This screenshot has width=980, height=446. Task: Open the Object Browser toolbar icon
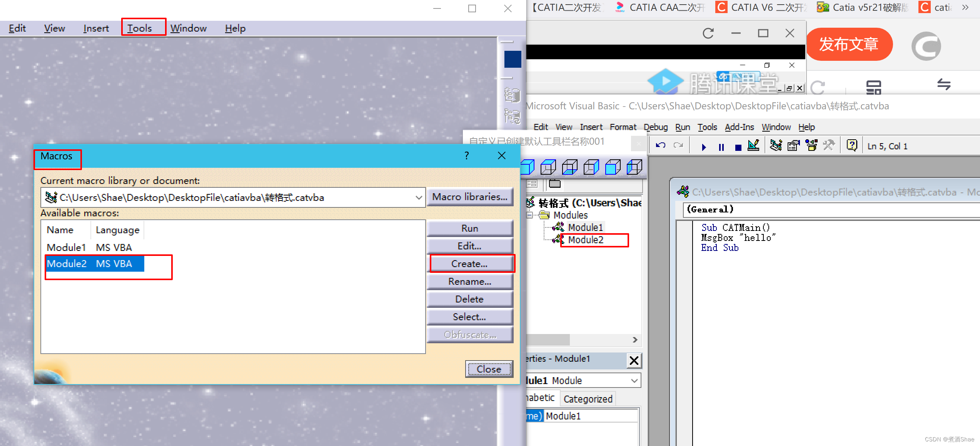811,145
